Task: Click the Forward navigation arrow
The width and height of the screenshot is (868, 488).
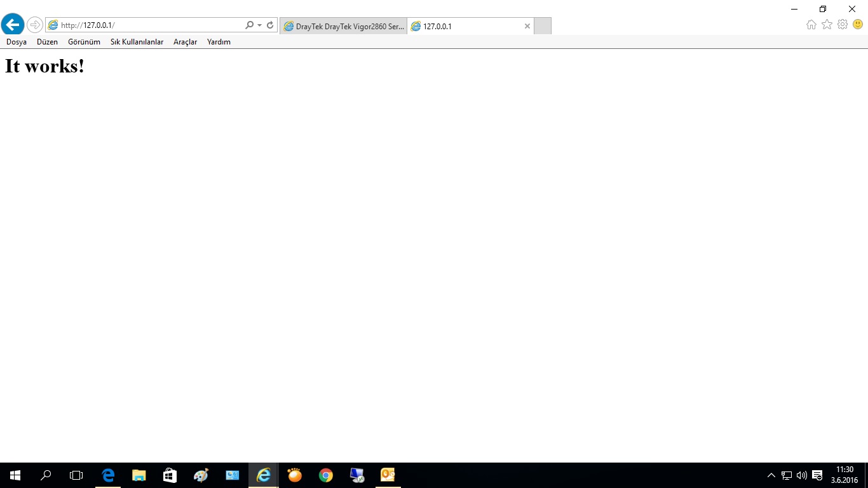Action: [34, 25]
